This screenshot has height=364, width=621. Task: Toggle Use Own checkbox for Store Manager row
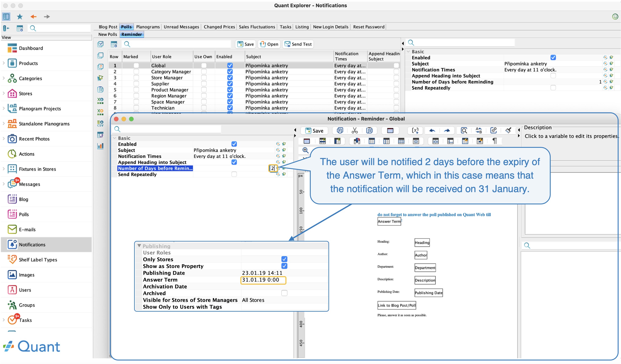(x=204, y=77)
